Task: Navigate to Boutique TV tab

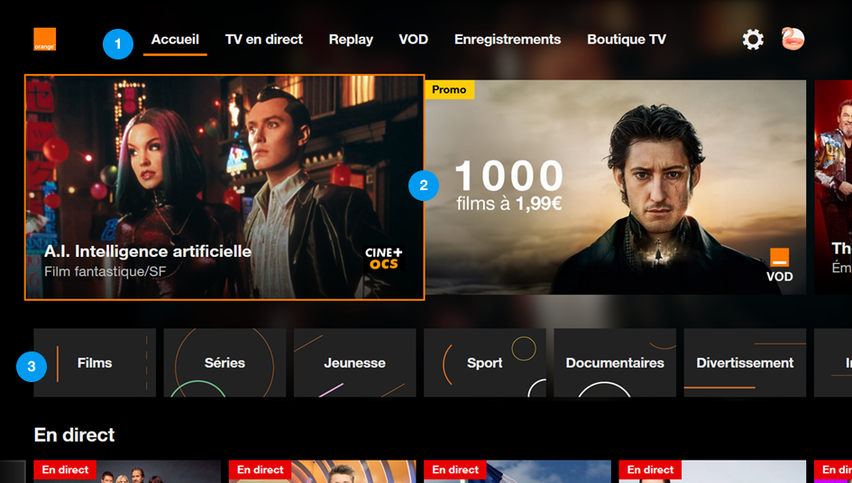Action: coord(627,39)
